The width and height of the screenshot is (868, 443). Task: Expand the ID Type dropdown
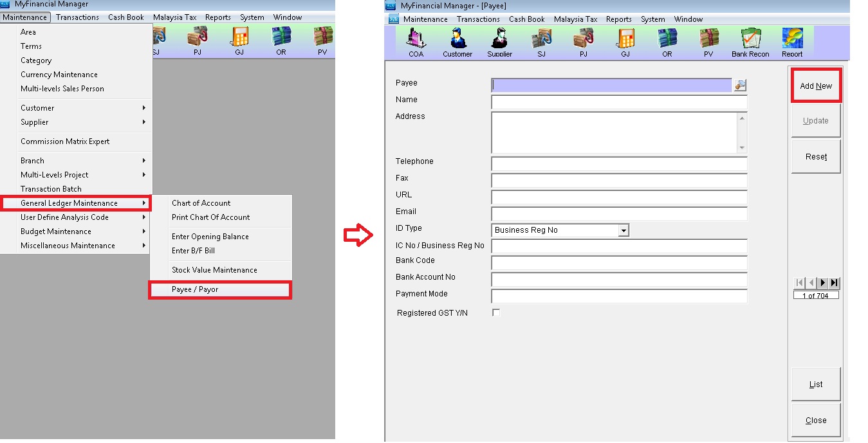pyautogui.click(x=623, y=230)
